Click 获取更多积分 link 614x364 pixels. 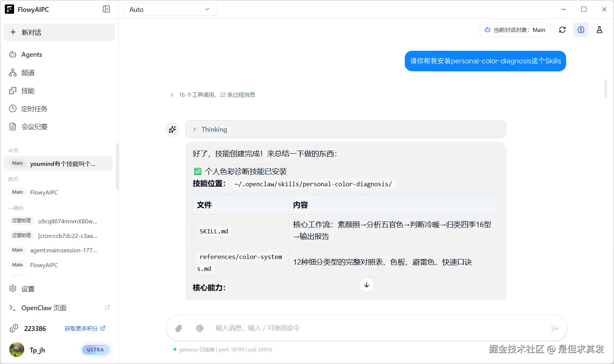[85, 329]
